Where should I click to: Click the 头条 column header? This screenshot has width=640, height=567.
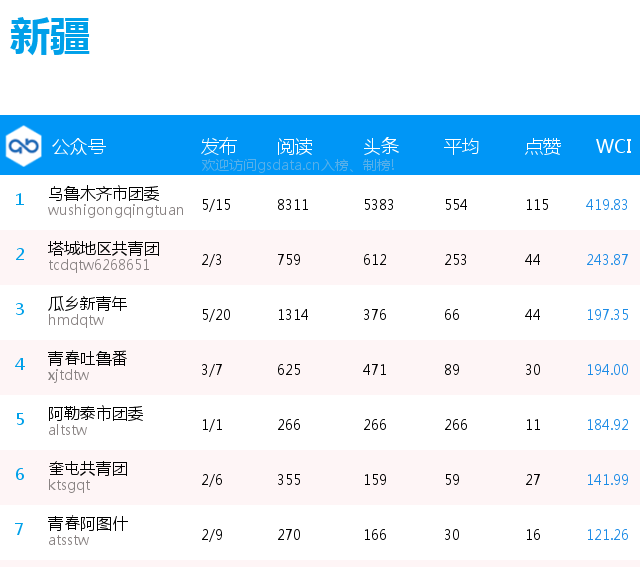[x=381, y=147]
